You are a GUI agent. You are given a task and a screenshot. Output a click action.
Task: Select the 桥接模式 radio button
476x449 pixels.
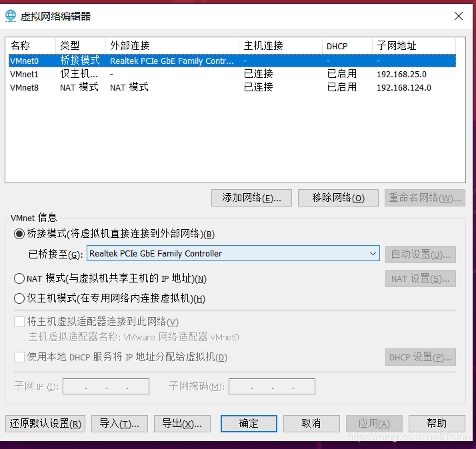[19, 234]
